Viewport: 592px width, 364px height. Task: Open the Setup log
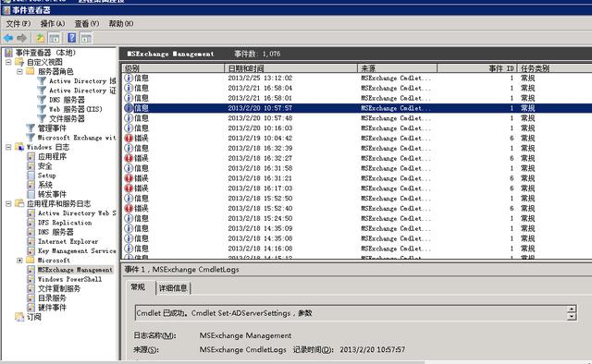click(x=47, y=176)
